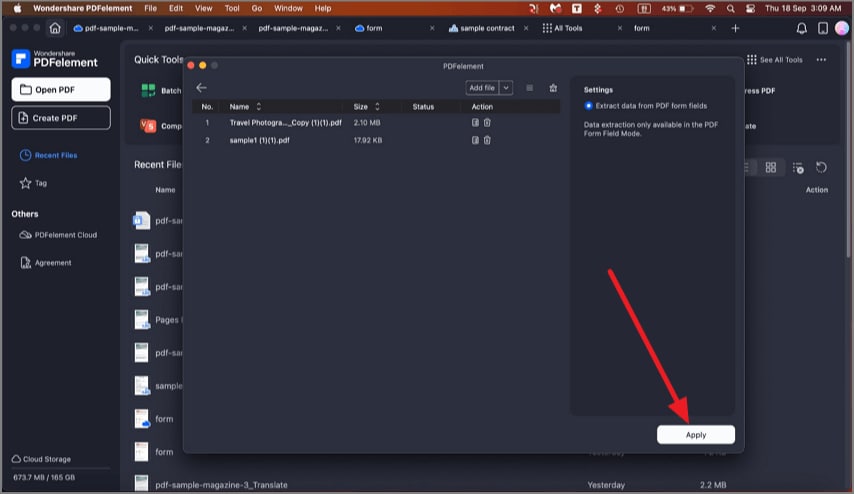
Task: Open the File menu
Action: (x=150, y=8)
